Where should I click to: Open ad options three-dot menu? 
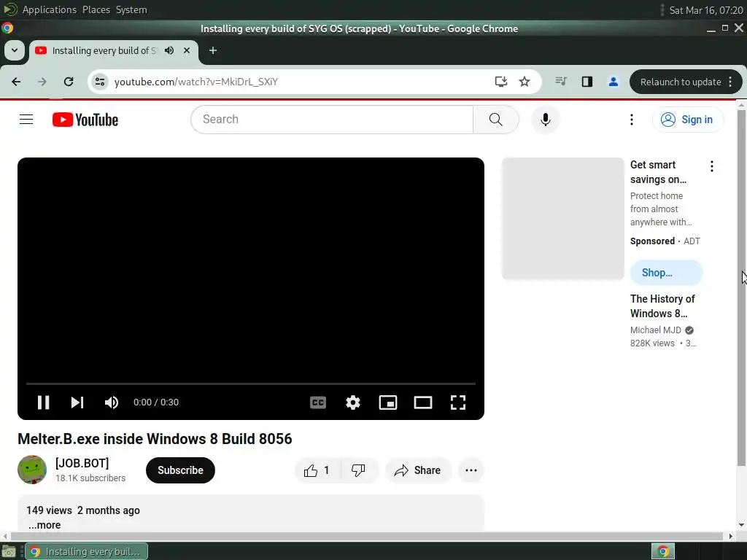712,166
